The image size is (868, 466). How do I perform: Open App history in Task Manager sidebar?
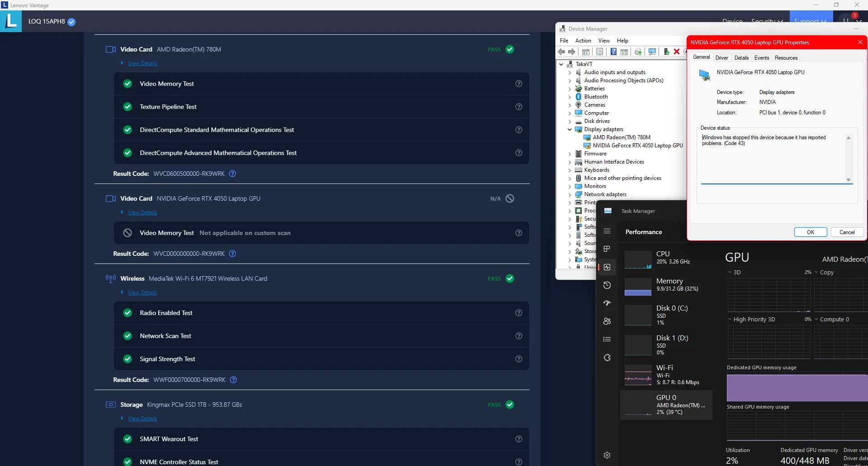click(607, 285)
